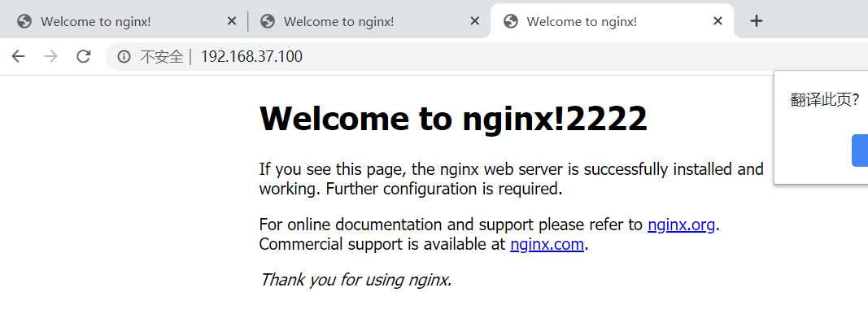Switch to the middle Welcome to nginx! tab
This screenshot has width=868, height=314.
[369, 21]
